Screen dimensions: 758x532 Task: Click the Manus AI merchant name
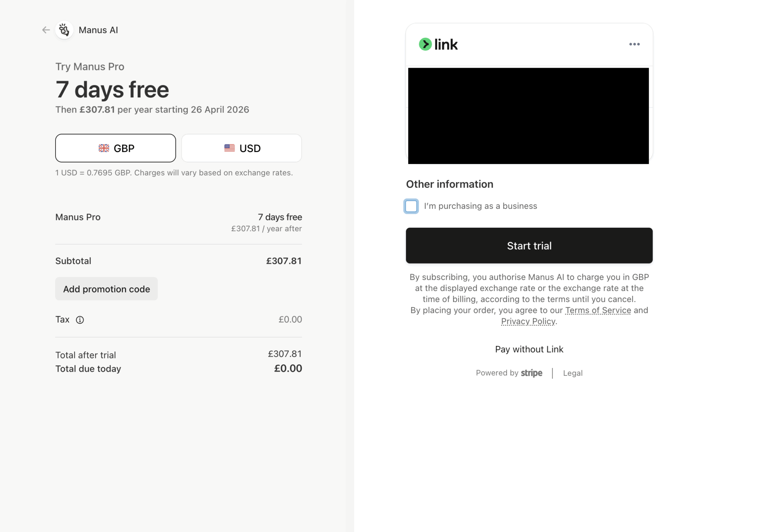[98, 30]
